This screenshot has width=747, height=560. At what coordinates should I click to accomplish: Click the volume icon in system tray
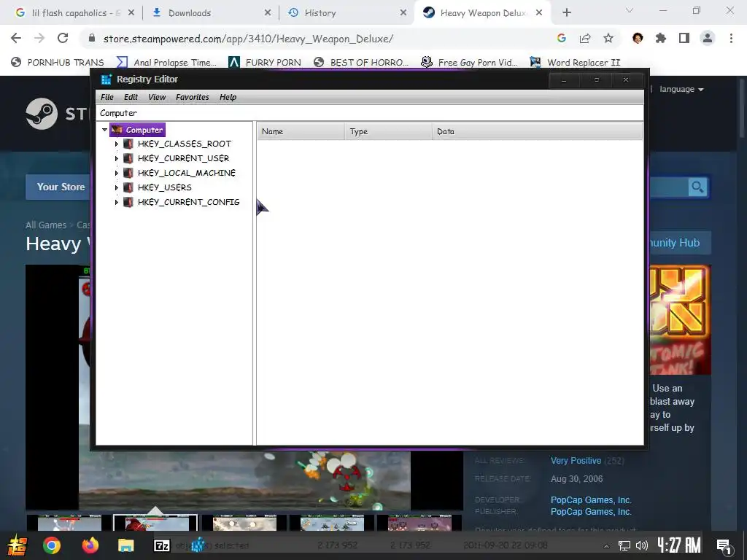642,545
